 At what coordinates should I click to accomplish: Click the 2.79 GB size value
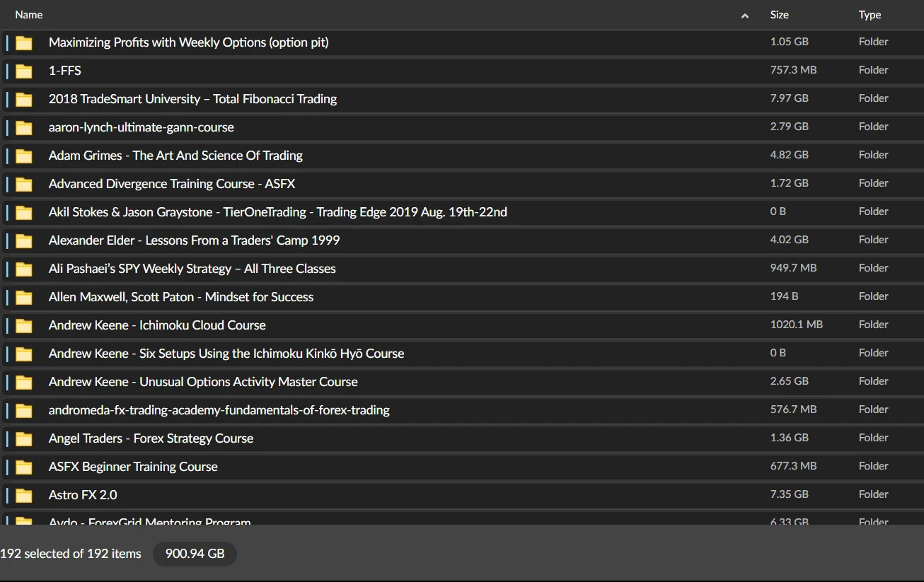tap(790, 127)
